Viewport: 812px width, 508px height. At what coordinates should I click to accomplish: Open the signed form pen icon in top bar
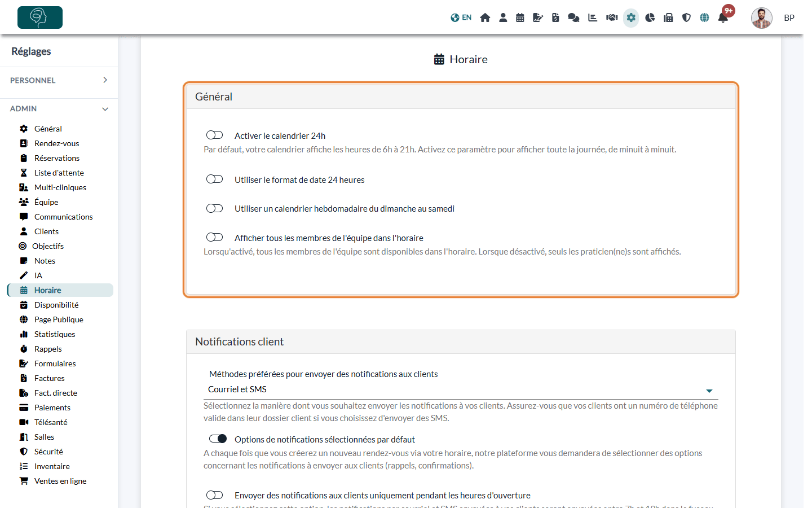click(x=538, y=17)
